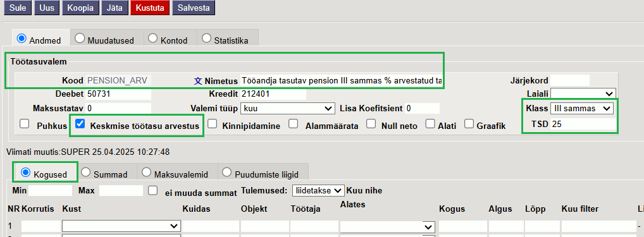644x237 pixels.
Task: Select the Summad radio tab
Action: (x=106, y=173)
